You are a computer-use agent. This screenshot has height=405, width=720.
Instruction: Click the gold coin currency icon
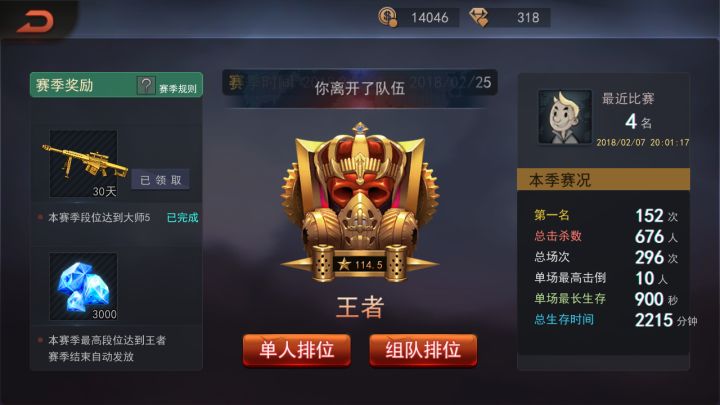click(x=388, y=17)
